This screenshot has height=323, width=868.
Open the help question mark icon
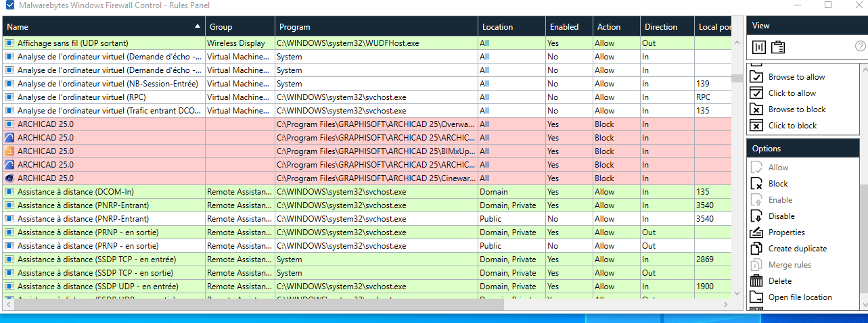click(x=861, y=47)
